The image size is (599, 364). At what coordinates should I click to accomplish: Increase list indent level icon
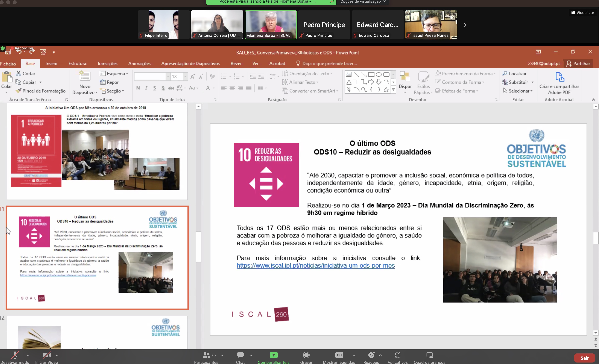click(261, 76)
